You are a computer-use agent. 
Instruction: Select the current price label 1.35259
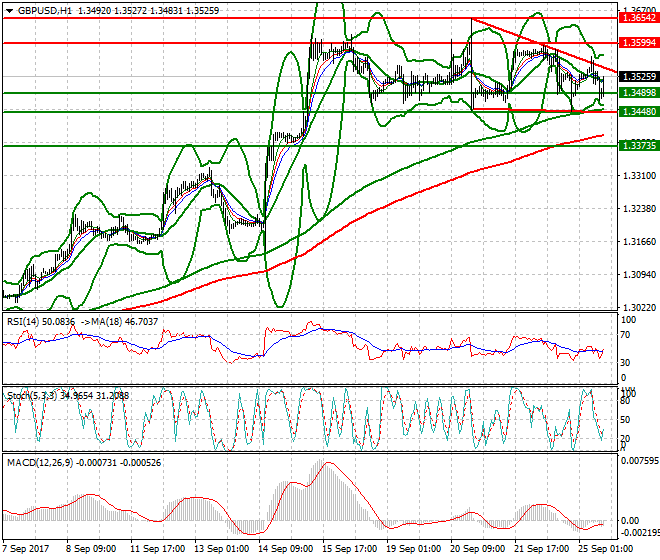pos(639,77)
